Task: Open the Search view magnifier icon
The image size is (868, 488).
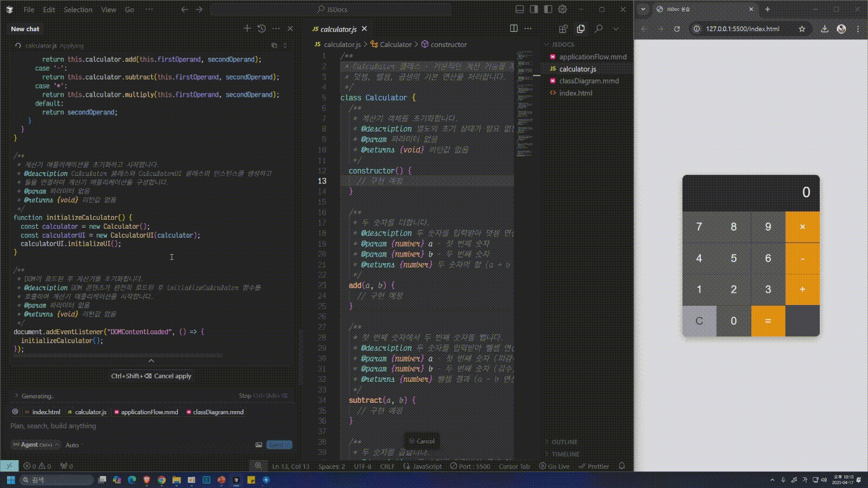Action: 599,29
